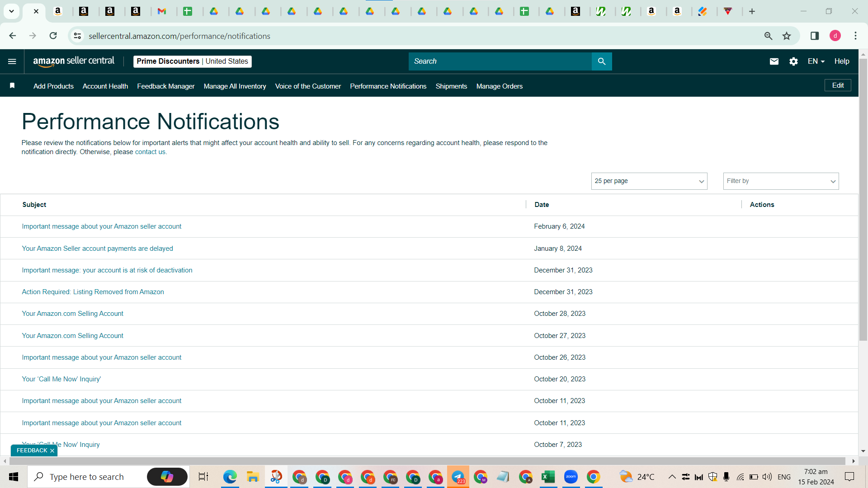The width and height of the screenshot is (868, 488).
Task: Open Feedback Manager
Action: pyautogui.click(x=166, y=86)
